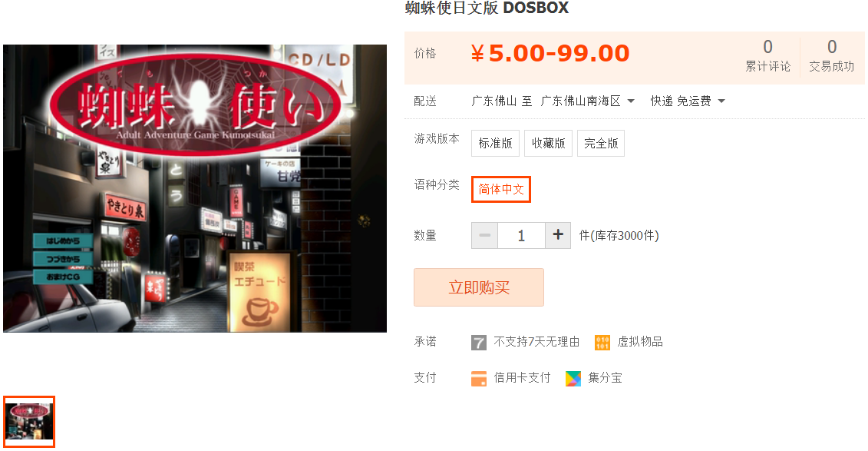
Task: Toggle the 简体中文 language option
Action: pyautogui.click(x=501, y=190)
